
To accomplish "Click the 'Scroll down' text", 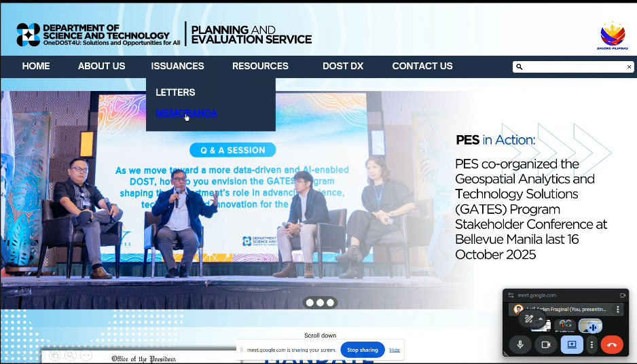I will coord(320,335).
